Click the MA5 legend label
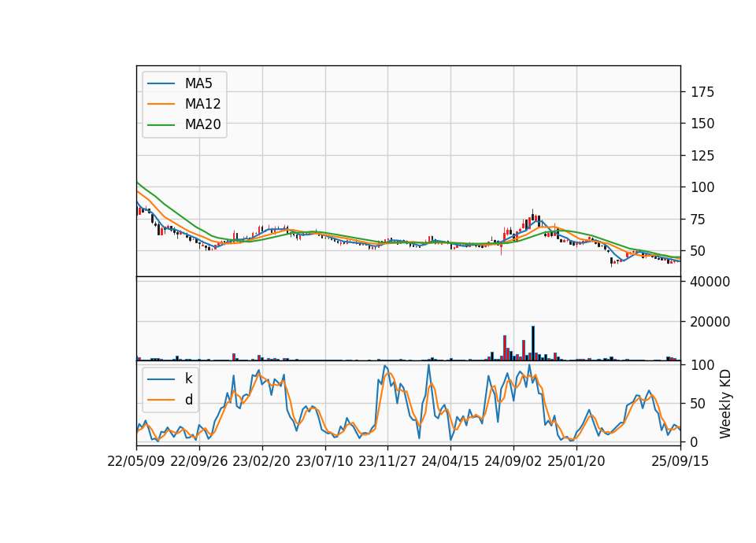This screenshot has height=543, width=756. coord(198,83)
